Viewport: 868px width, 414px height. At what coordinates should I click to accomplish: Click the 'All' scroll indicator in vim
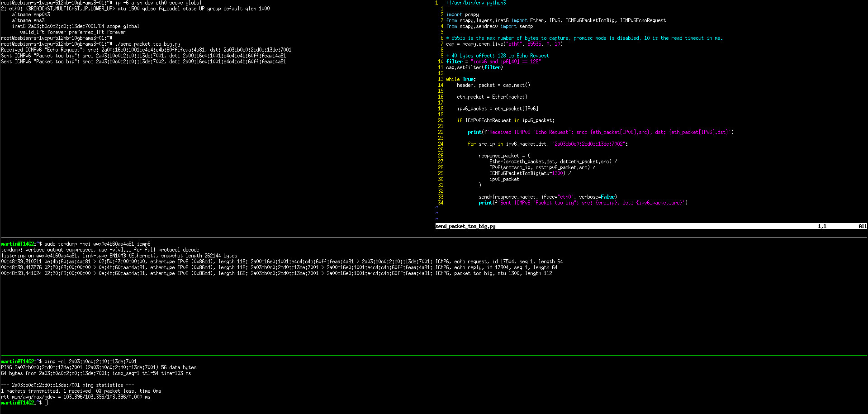[x=862, y=226]
